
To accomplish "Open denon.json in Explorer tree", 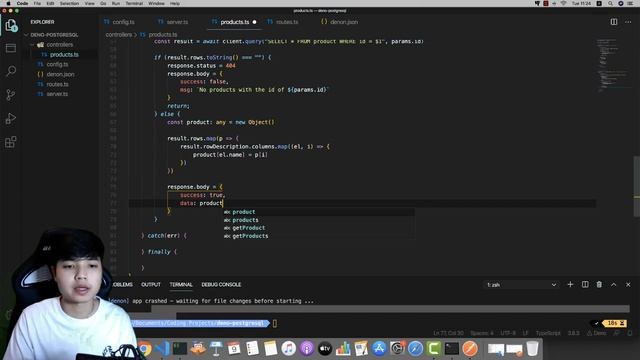I will [x=60, y=74].
